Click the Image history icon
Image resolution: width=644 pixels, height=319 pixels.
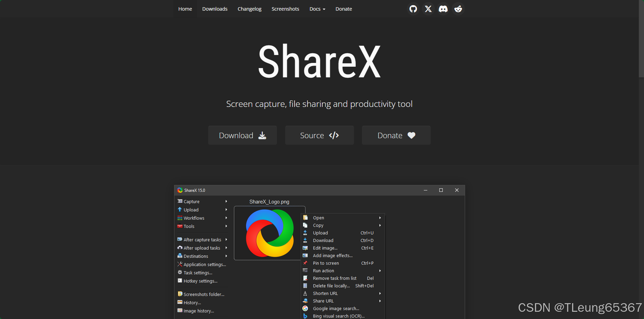point(180,310)
